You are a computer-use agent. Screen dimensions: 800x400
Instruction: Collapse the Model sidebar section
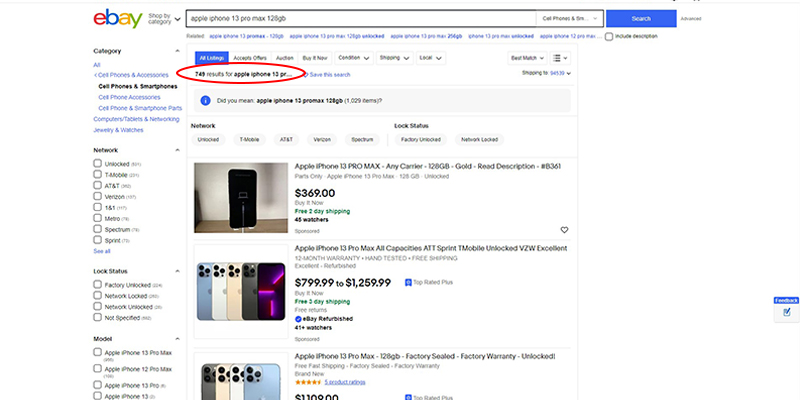pyautogui.click(x=178, y=339)
